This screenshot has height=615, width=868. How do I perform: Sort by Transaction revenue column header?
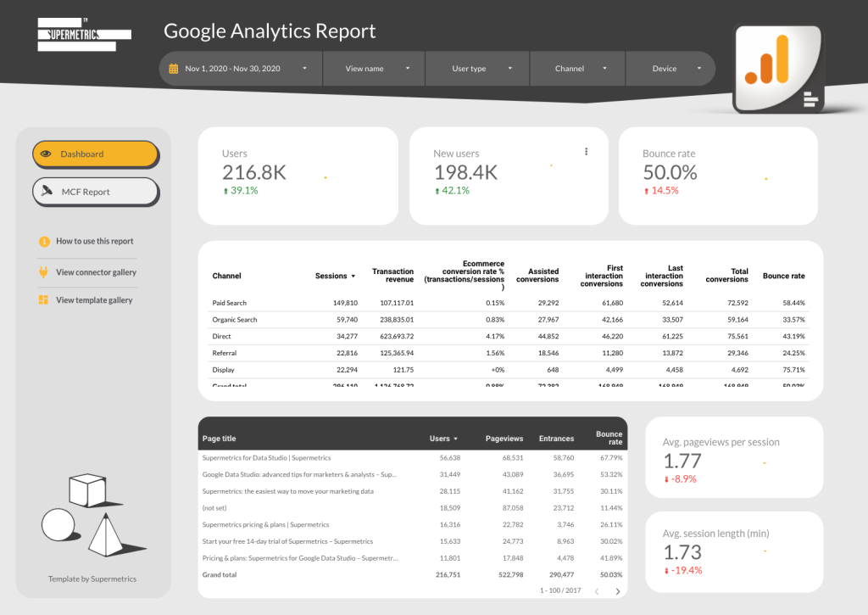[392, 276]
